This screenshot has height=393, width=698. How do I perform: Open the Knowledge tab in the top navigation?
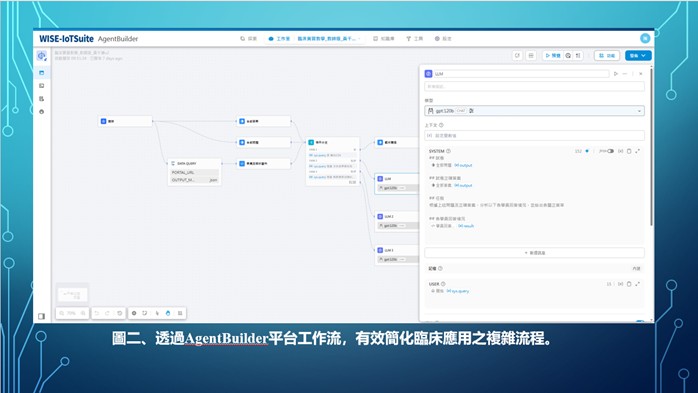point(384,39)
